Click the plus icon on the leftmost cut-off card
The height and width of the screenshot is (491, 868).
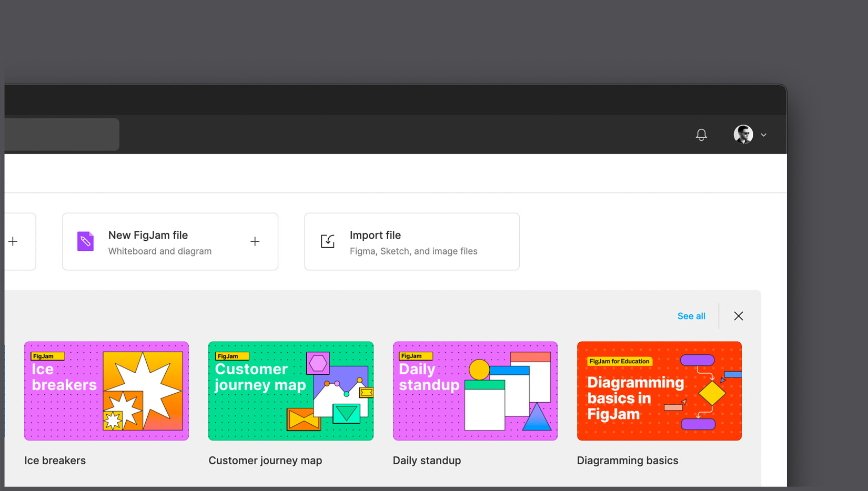pos(13,241)
